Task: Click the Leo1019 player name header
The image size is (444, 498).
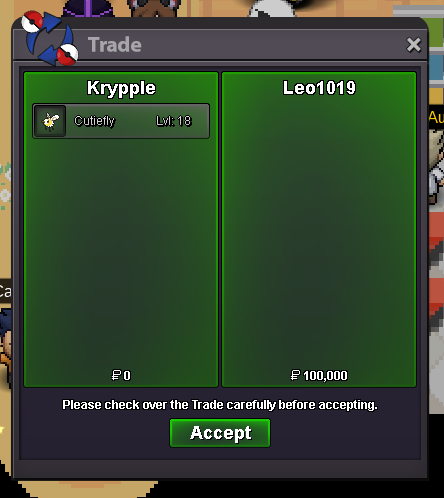Action: (x=319, y=88)
